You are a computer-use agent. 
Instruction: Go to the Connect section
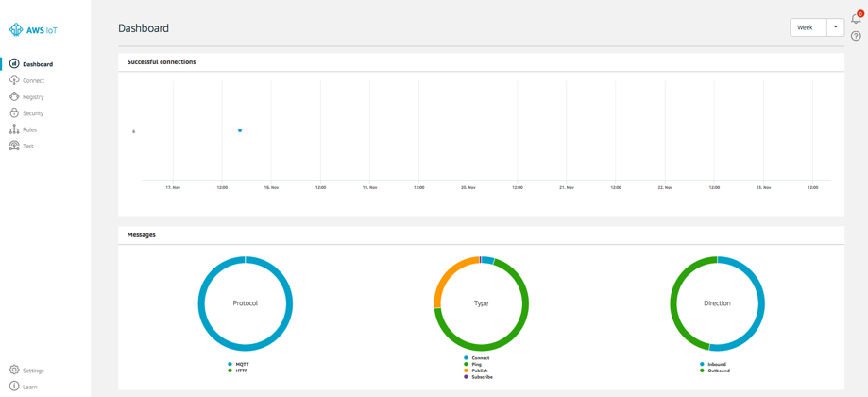click(33, 81)
